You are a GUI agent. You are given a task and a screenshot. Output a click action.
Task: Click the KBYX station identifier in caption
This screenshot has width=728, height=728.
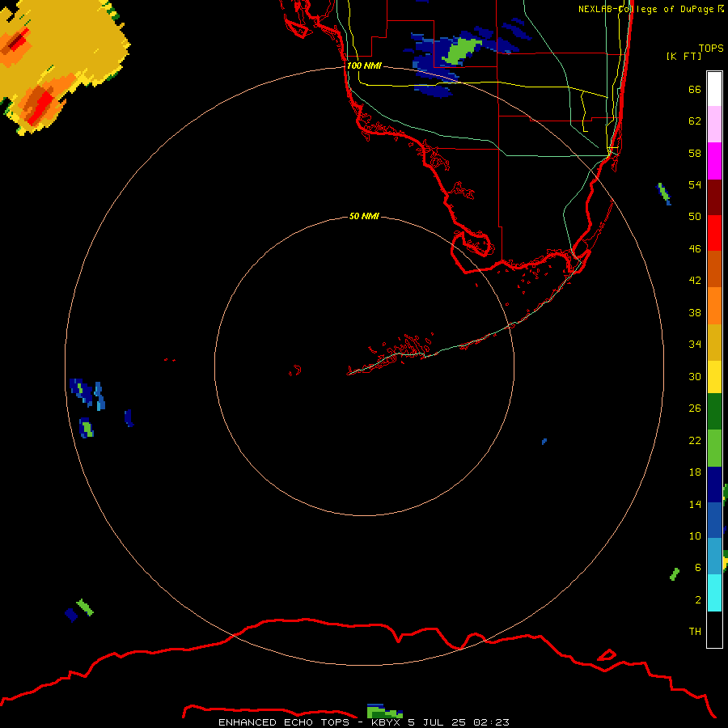(x=387, y=722)
